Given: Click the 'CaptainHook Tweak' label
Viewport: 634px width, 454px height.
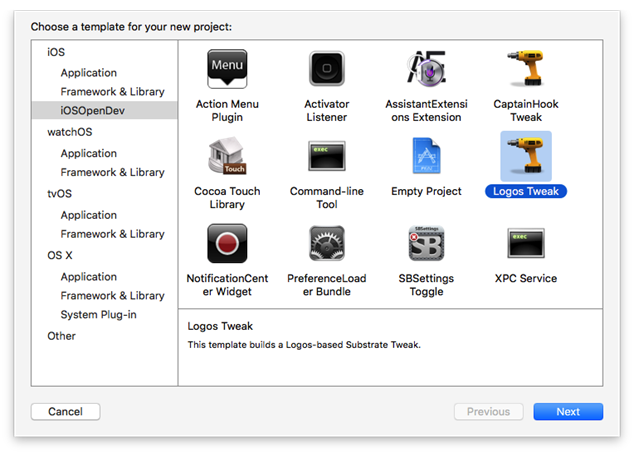Looking at the screenshot, I should click(526, 110).
